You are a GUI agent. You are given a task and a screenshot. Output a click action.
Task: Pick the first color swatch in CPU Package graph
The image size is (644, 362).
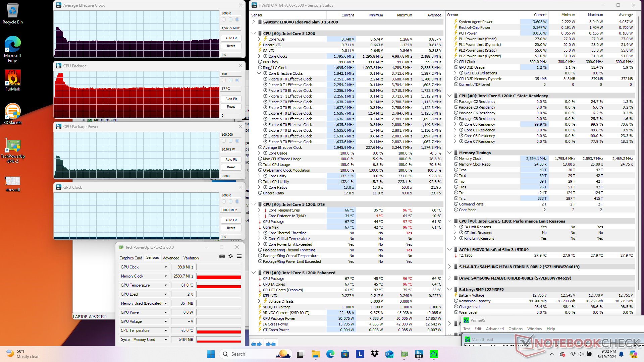(224, 80)
